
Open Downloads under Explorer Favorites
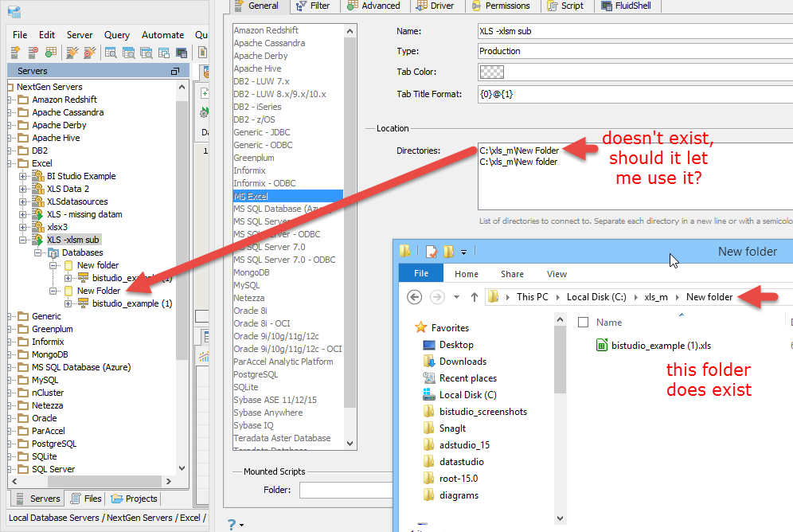[463, 362]
